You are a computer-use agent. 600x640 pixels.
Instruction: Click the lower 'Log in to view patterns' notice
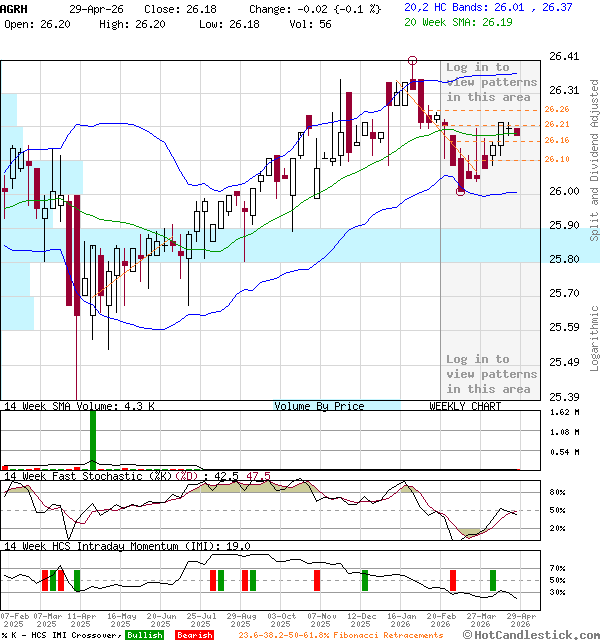coord(489,374)
